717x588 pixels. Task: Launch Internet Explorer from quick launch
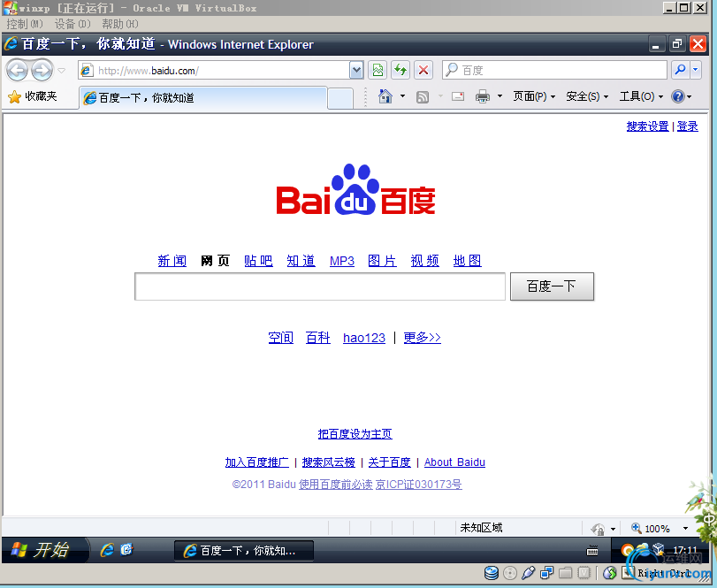point(107,550)
